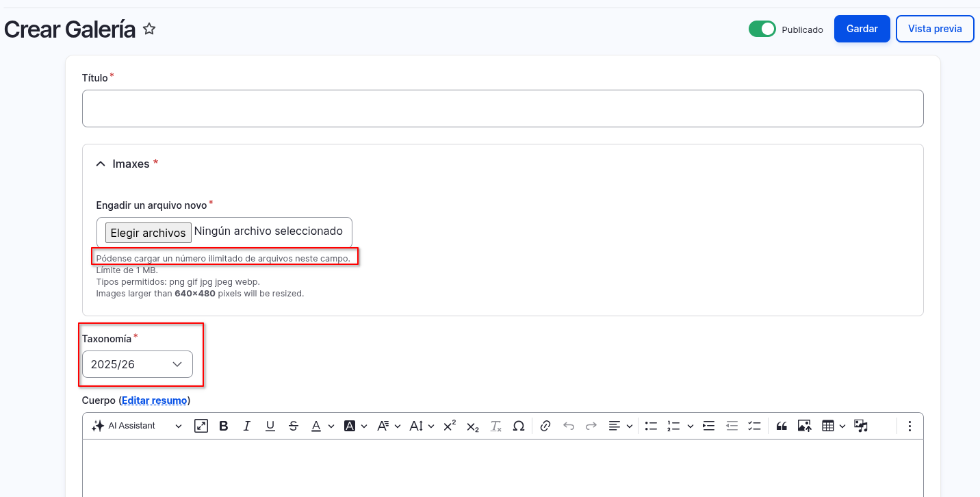Insert a special character with Omega icon
Screen dimensions: 980x497
(519, 426)
